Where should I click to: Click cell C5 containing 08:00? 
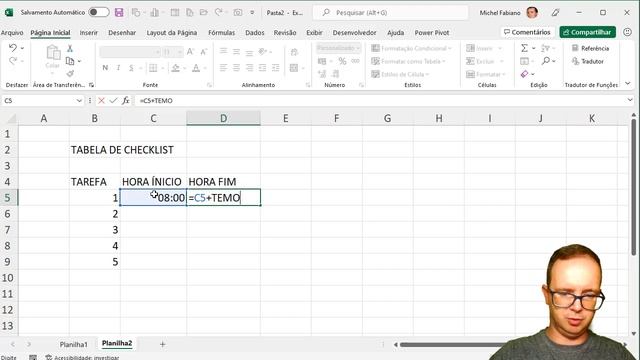pos(153,198)
